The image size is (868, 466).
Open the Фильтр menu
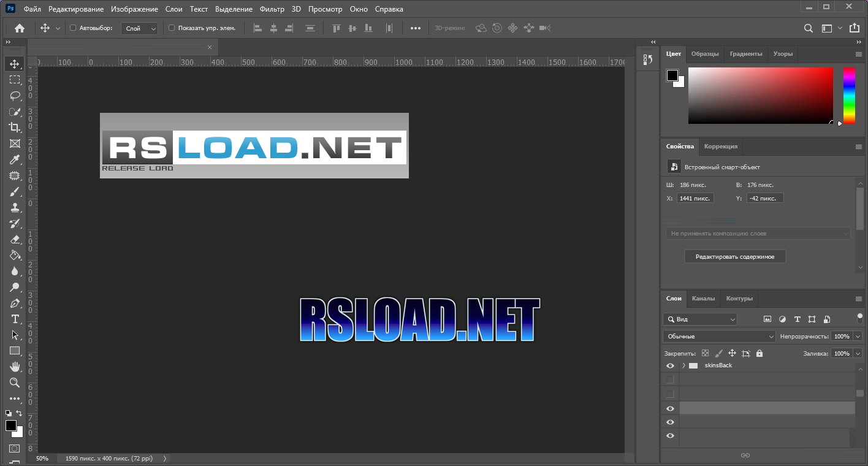pos(272,9)
